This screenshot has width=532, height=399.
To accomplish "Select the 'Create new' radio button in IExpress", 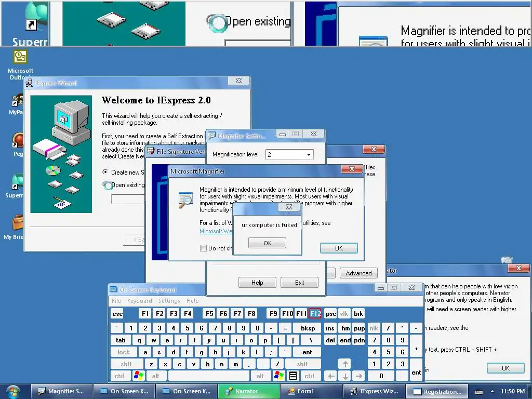I will pos(105,172).
